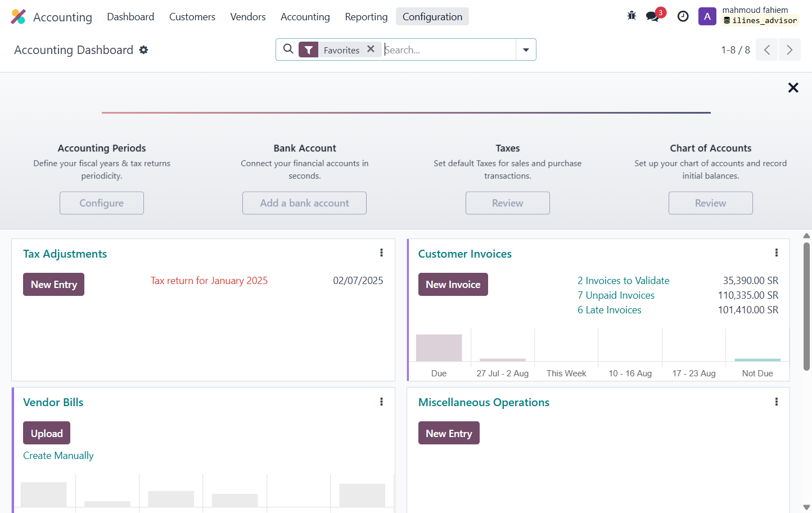Click the search magnifier icon
The width and height of the screenshot is (812, 513).
pyautogui.click(x=288, y=49)
